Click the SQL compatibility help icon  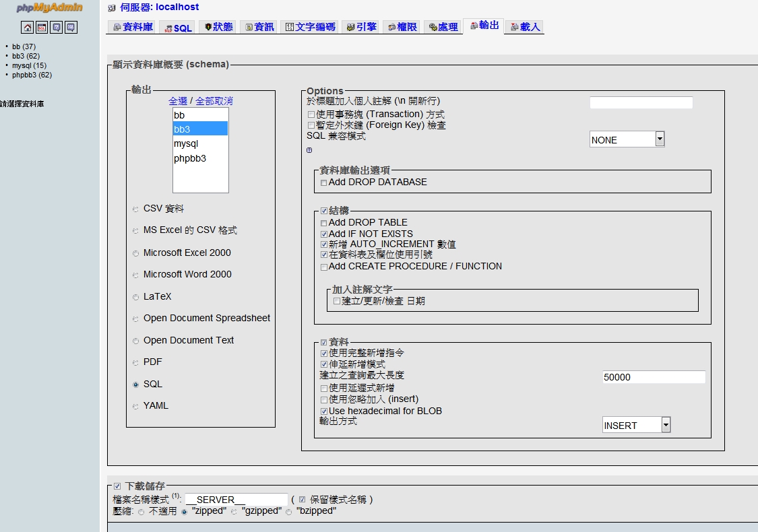click(309, 149)
